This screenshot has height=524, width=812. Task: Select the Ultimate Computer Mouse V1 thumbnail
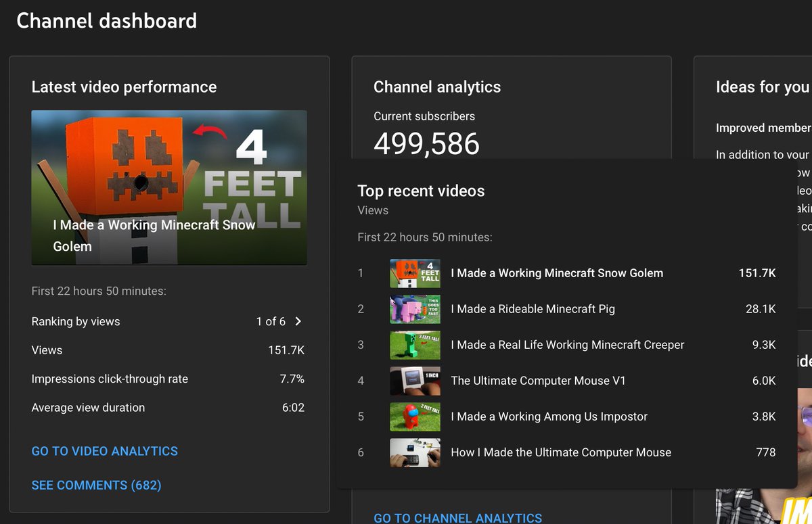tap(415, 381)
